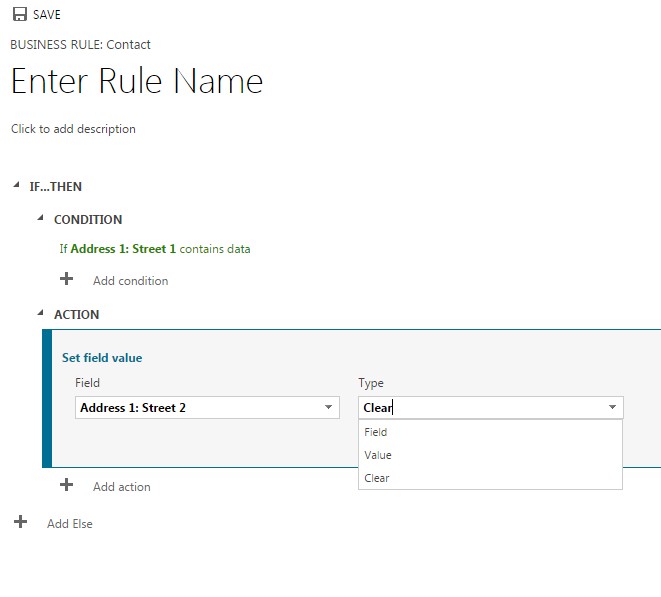The width and height of the screenshot is (661, 597).
Task: Collapse the IF...THEN section triangle
Action: (x=16, y=186)
